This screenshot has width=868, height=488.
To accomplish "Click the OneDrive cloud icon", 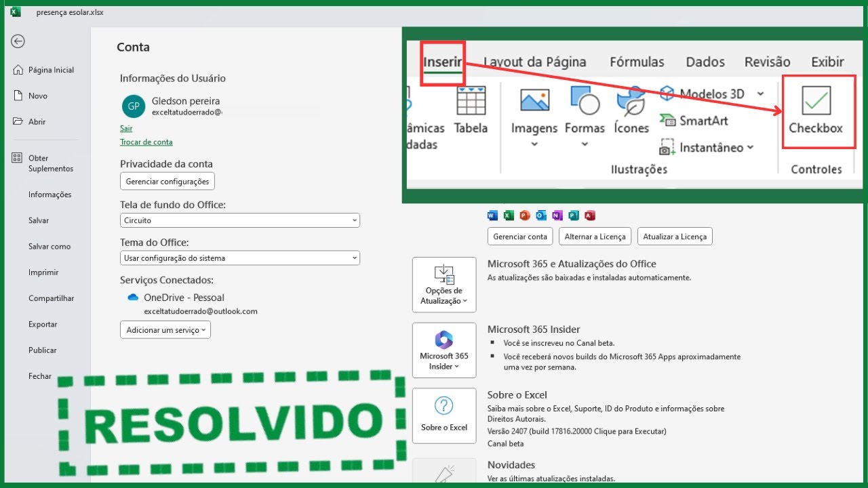I will pos(133,298).
